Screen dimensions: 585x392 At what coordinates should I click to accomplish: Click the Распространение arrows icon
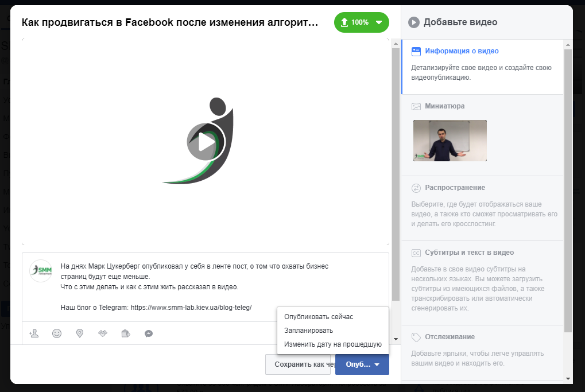pos(416,188)
